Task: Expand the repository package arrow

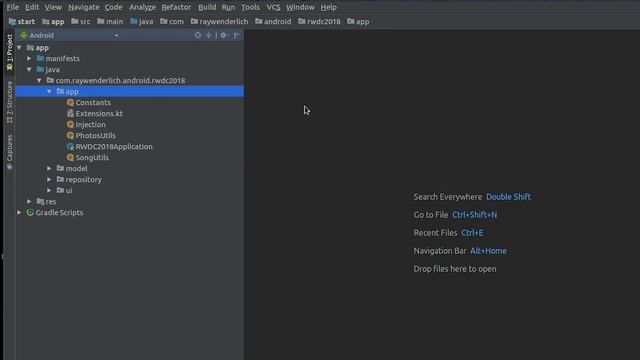Action: pyautogui.click(x=49, y=180)
